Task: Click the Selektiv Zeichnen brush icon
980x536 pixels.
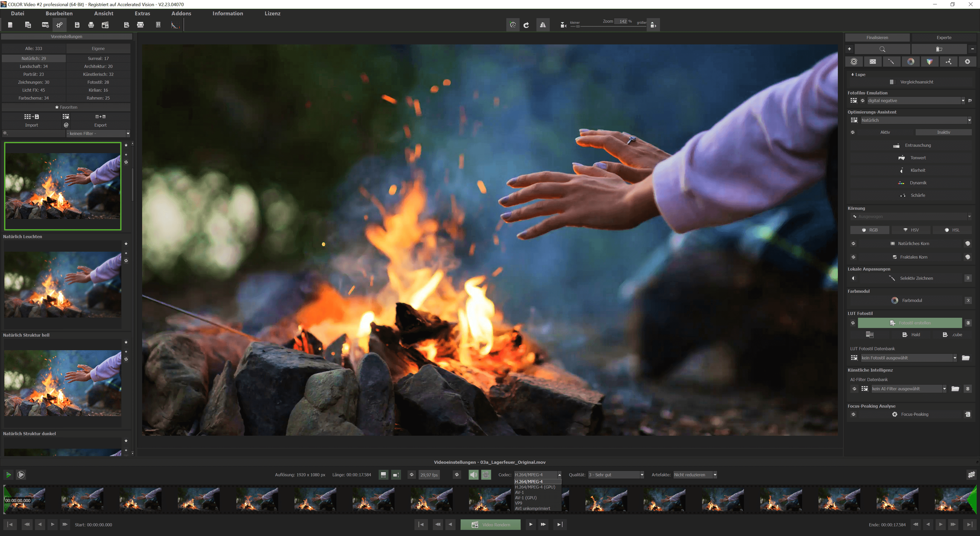Action: point(892,278)
